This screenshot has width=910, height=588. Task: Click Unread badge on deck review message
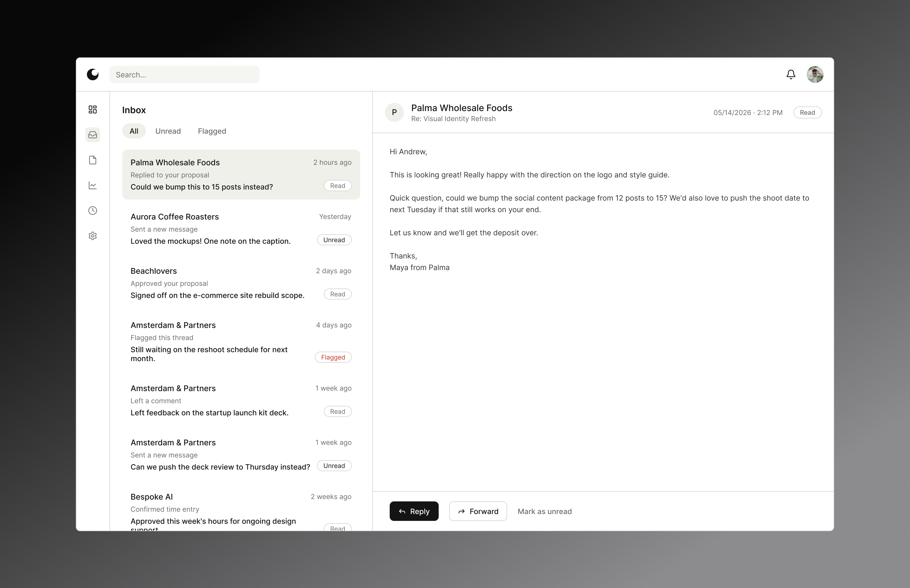[x=334, y=465]
